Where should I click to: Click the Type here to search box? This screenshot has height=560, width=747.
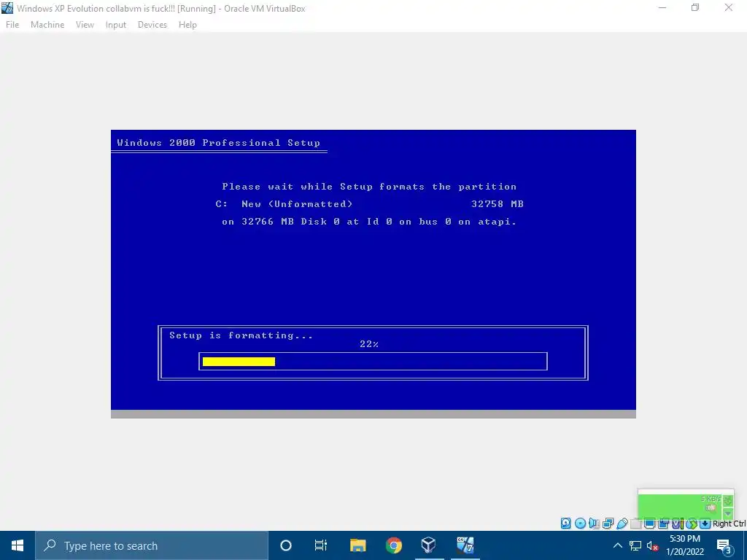tap(152, 545)
